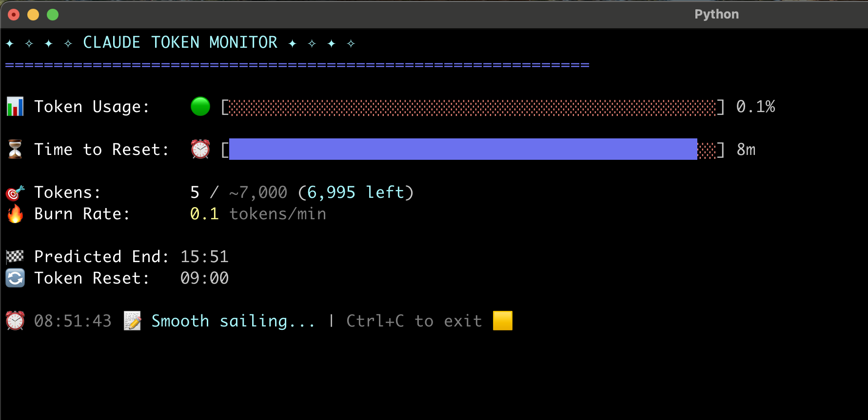Click the hourglass icon beside Time to Reset
Image resolution: width=868 pixels, height=420 pixels.
[x=15, y=150]
